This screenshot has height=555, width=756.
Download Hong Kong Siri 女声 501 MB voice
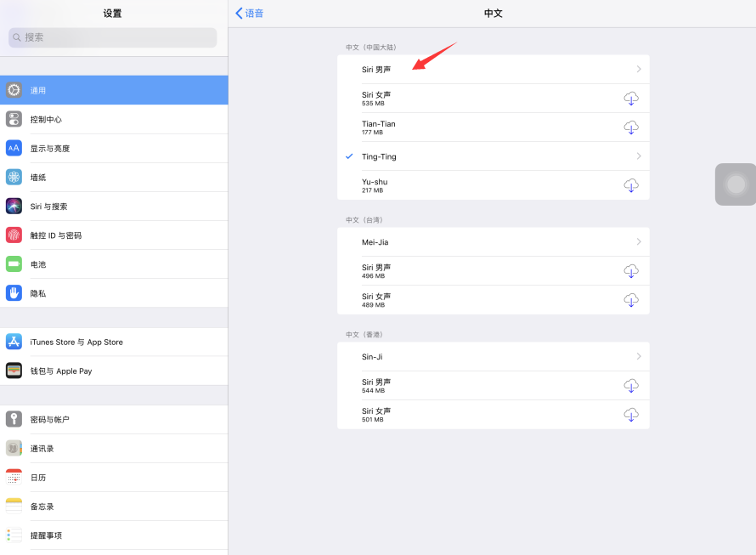(x=631, y=415)
